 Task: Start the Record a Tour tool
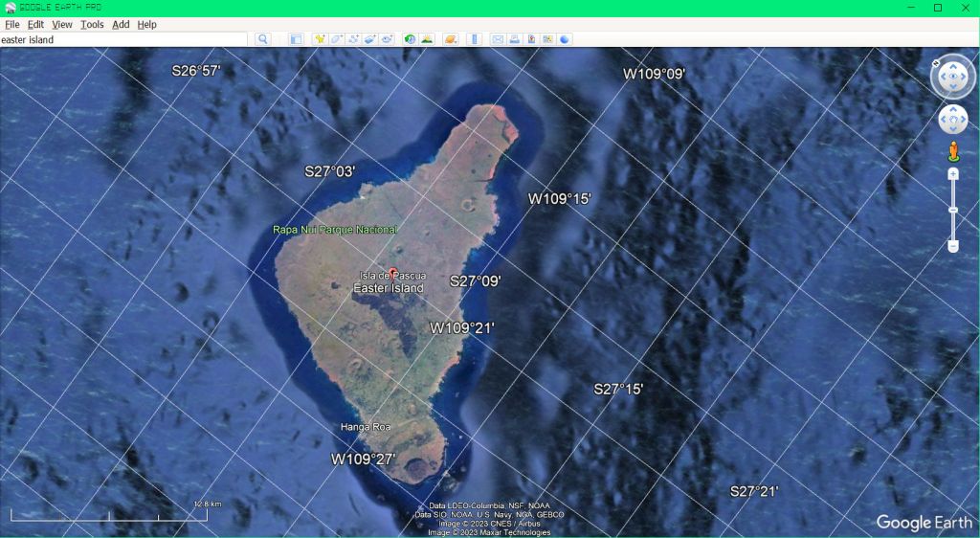click(387, 39)
